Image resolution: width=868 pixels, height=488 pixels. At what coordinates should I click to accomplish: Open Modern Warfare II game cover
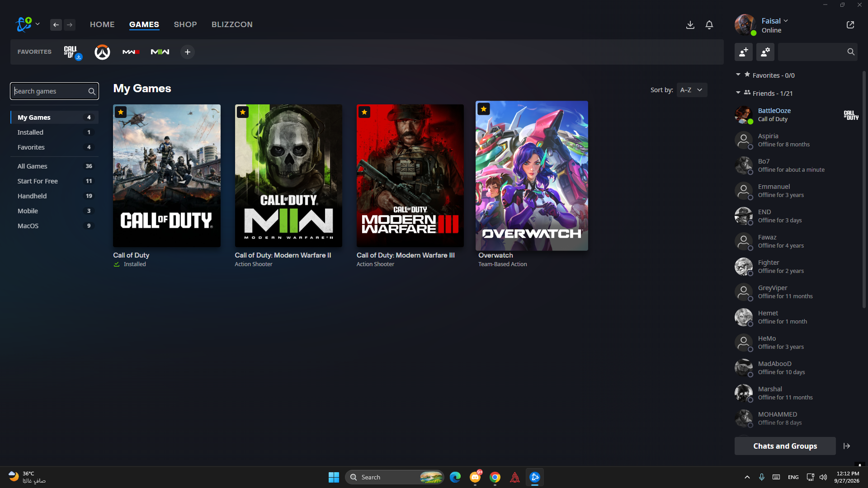click(288, 176)
